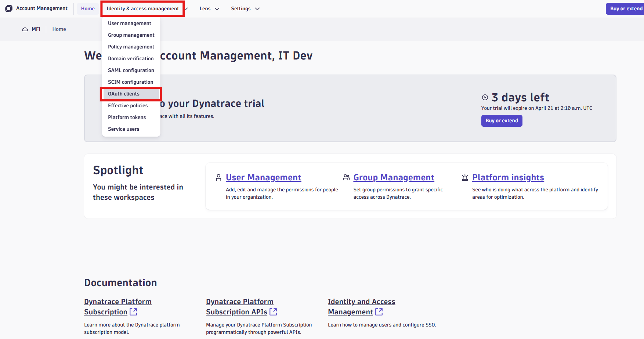Choose Platform tokens in the dropdown
The width and height of the screenshot is (644, 339).
click(127, 118)
